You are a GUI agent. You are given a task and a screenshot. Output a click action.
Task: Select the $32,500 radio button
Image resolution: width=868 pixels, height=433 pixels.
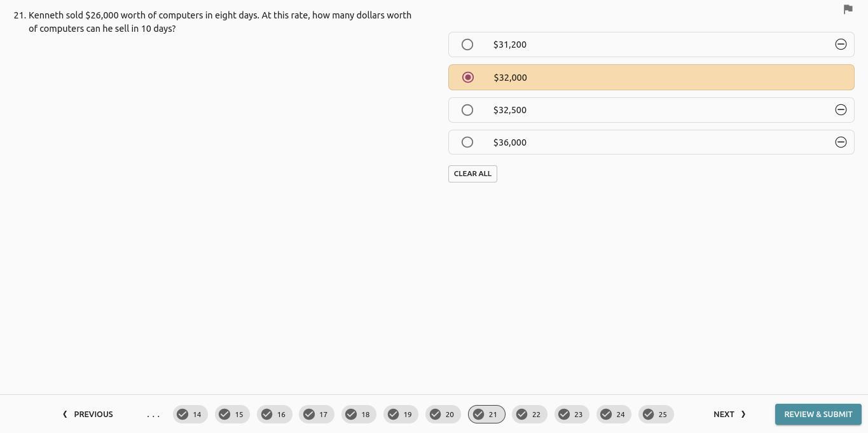pos(467,110)
